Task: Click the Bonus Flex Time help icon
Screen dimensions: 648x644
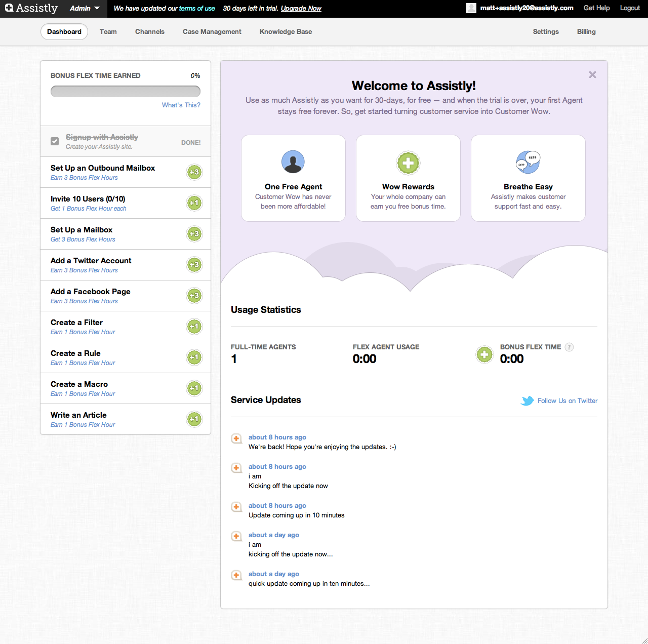Action: click(x=569, y=347)
